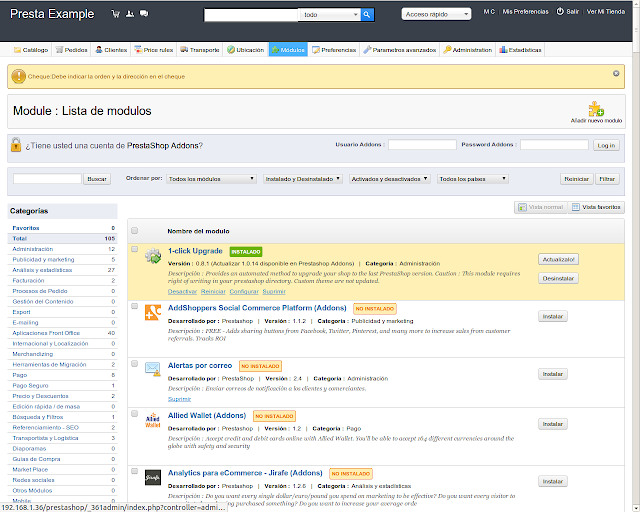Check the Alertas por correo checkbox
Viewport: 640px width, 512px height.
click(x=135, y=363)
